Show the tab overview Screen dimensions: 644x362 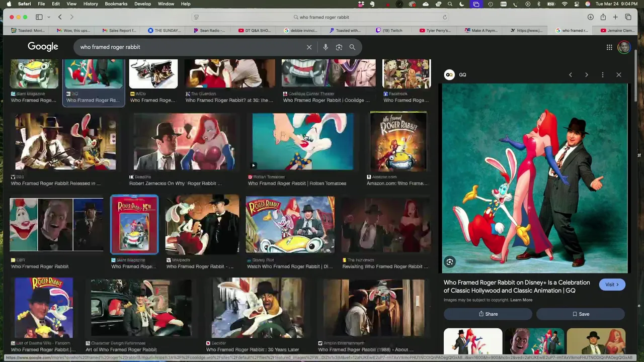click(628, 17)
